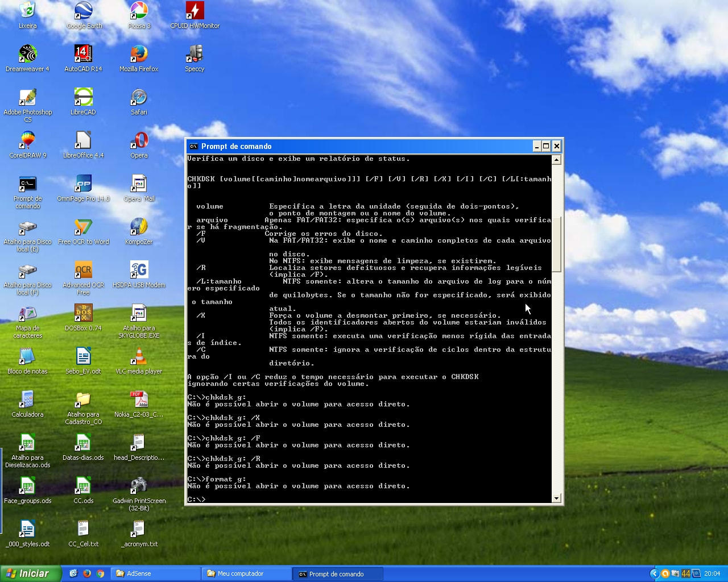This screenshot has height=582, width=728.
Task: Click the console scrollbar down arrow
Action: tap(557, 498)
